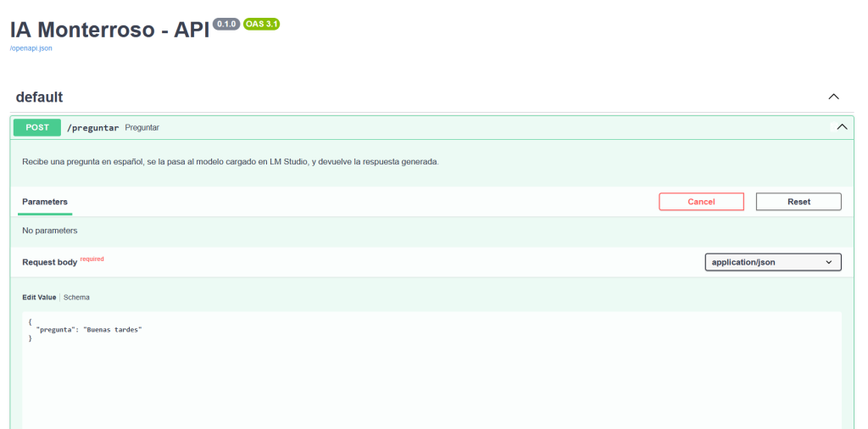
Task: Click the 'No parameters' text
Action: tap(50, 231)
